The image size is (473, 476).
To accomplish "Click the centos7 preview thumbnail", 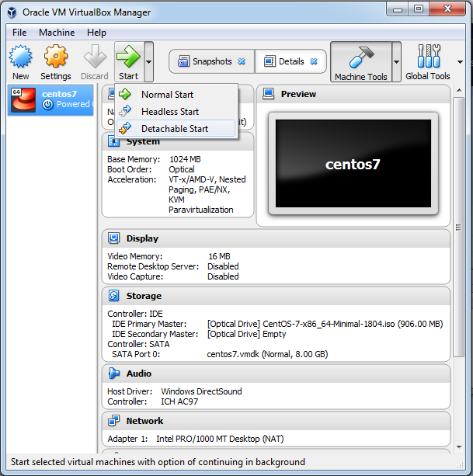I will click(x=353, y=163).
